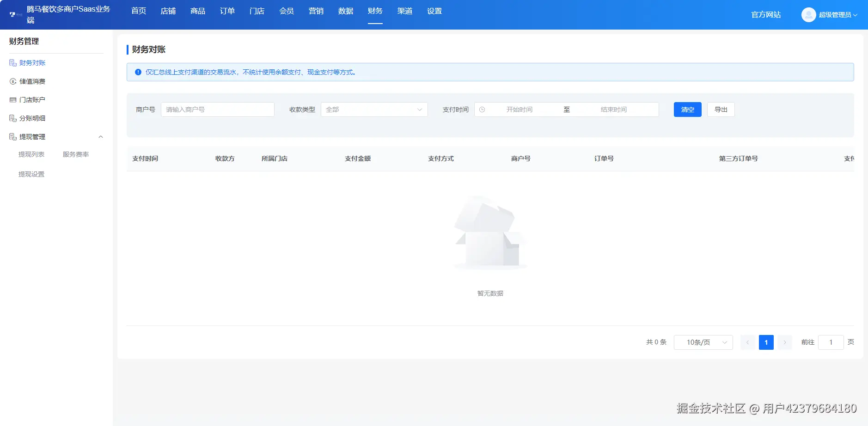Open the 数据 top menu

coord(346,11)
